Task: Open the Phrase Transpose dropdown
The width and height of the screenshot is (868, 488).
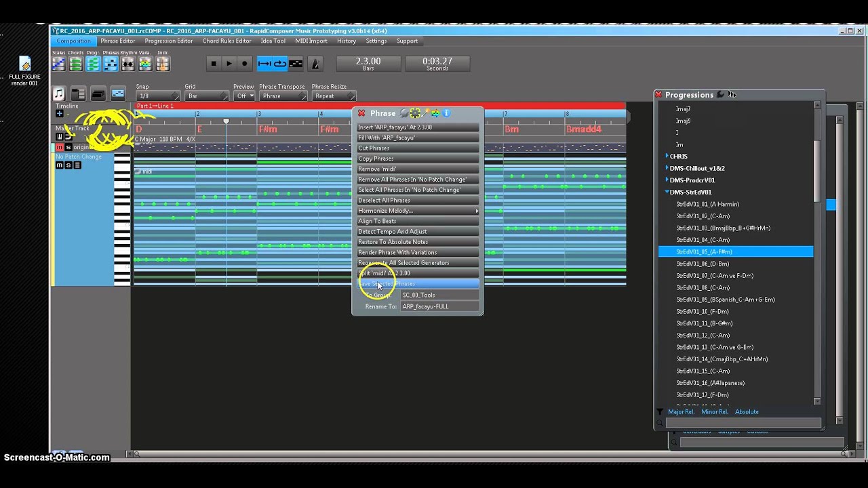Action: coord(283,96)
